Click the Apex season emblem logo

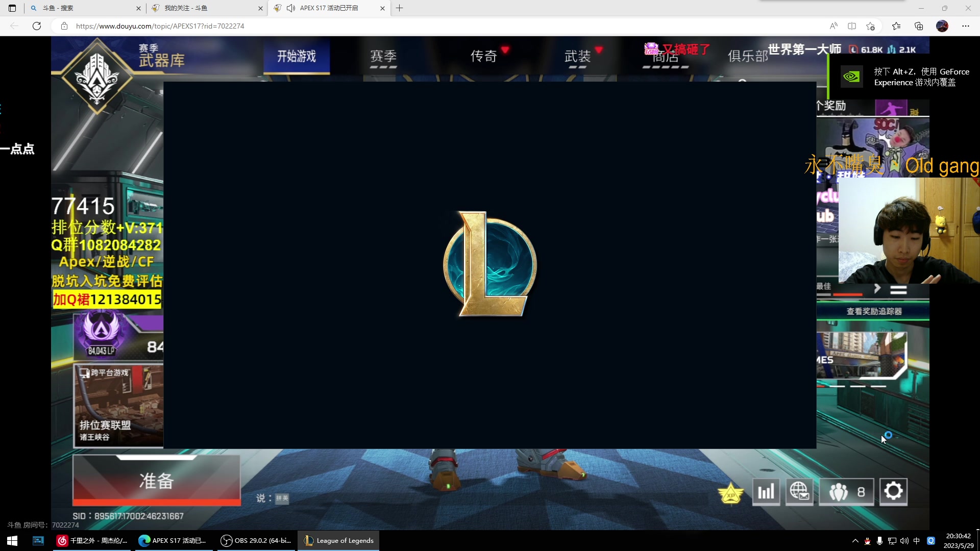point(97,77)
